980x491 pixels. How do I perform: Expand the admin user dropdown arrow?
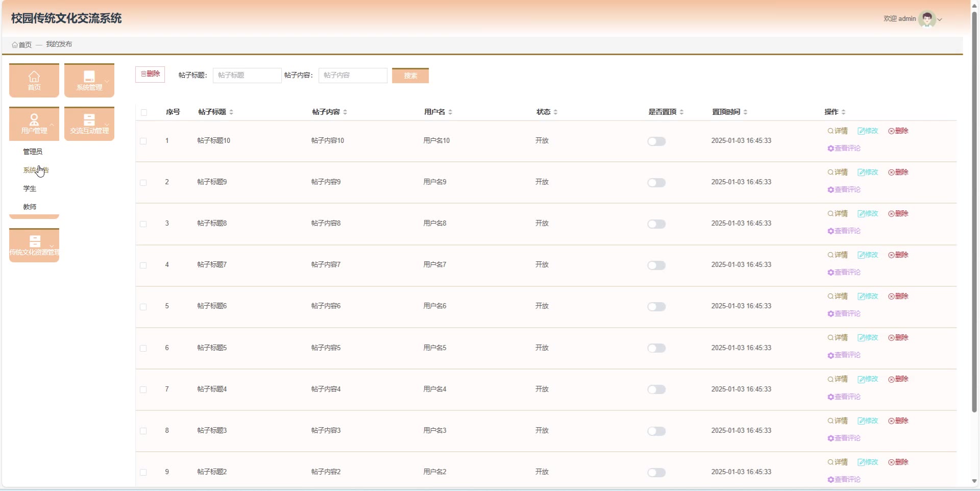point(940,19)
